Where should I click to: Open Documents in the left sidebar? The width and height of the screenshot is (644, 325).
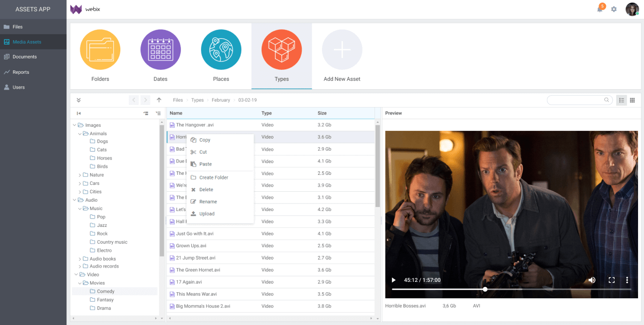pos(33,57)
